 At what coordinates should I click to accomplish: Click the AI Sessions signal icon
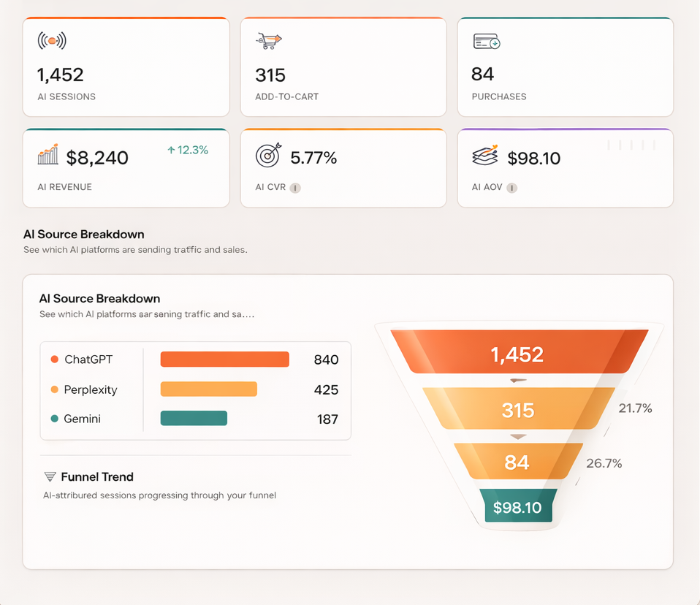pos(50,42)
